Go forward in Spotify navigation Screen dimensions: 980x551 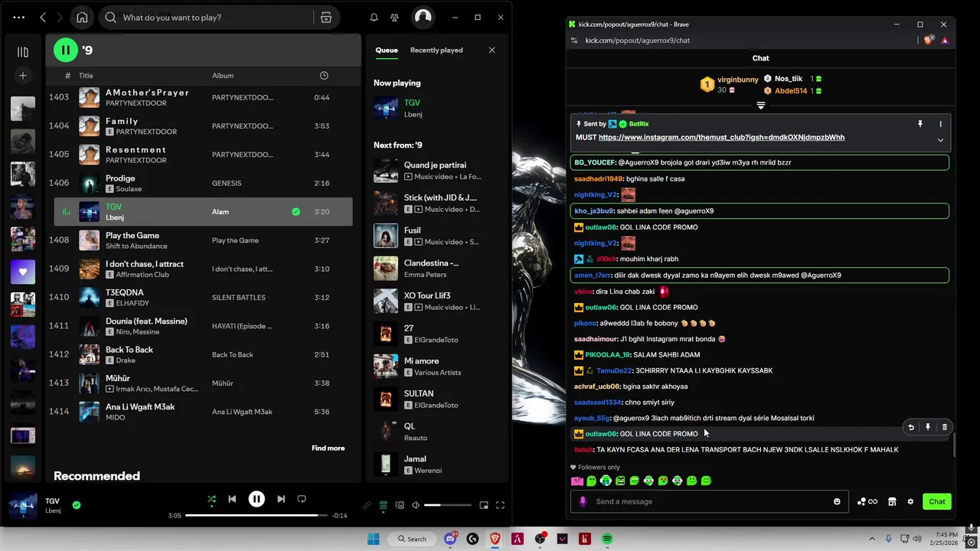60,18
